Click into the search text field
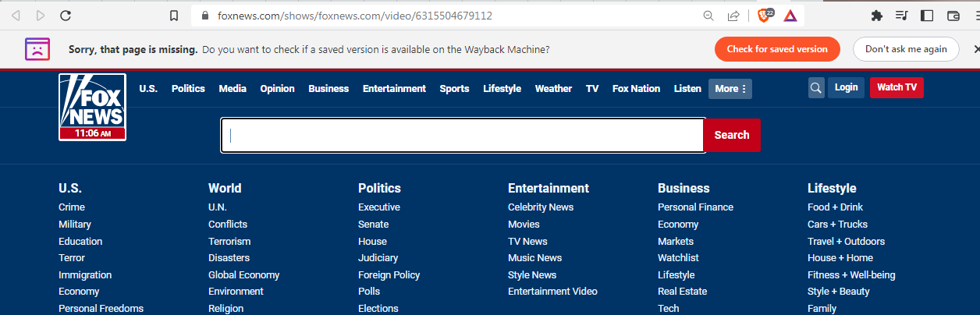Screen dimensions: 980x315 (x=463, y=135)
